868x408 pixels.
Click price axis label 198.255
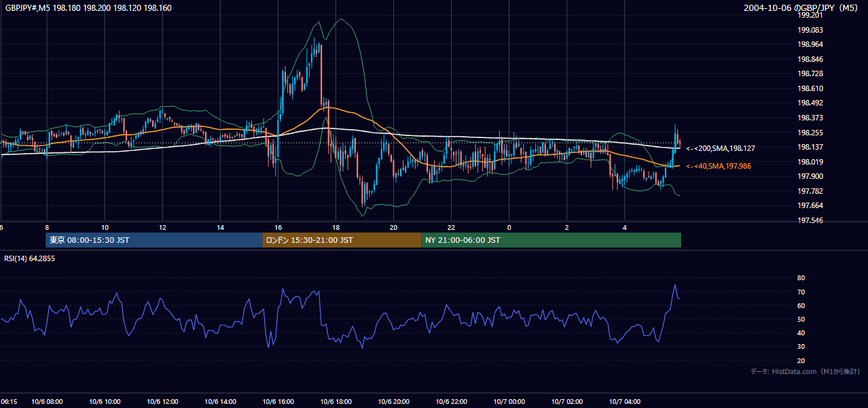[810, 133]
